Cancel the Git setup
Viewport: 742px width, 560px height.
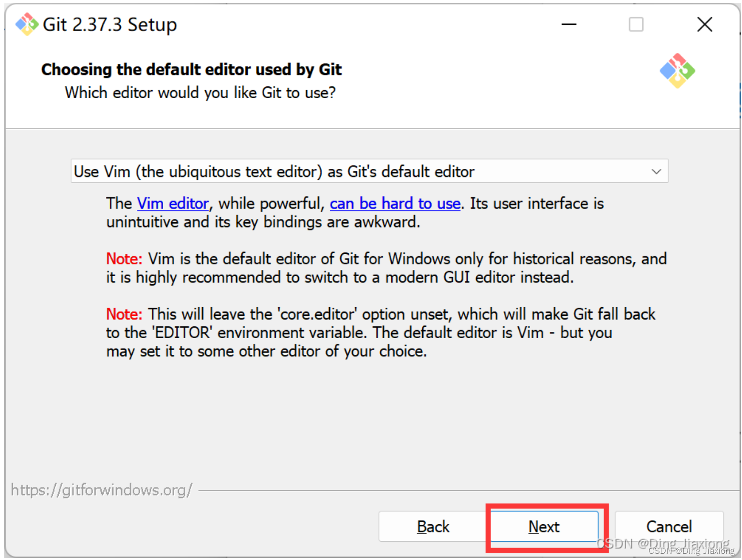click(x=669, y=527)
